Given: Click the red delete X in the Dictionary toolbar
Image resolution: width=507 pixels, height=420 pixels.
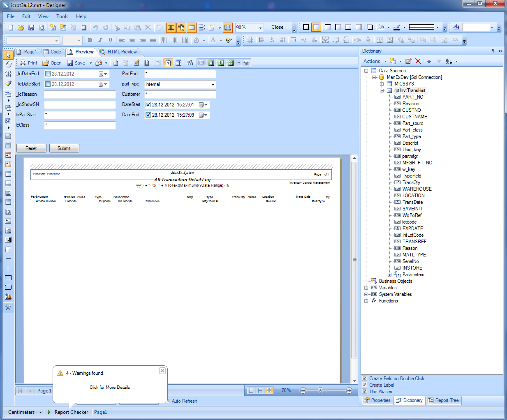Looking at the screenshot, I should (418, 61).
